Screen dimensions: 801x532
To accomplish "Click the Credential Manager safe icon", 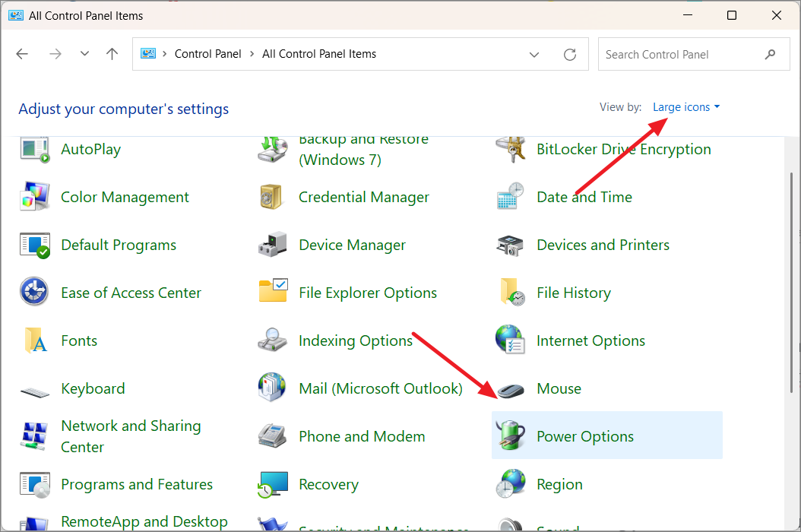I will pos(271,197).
